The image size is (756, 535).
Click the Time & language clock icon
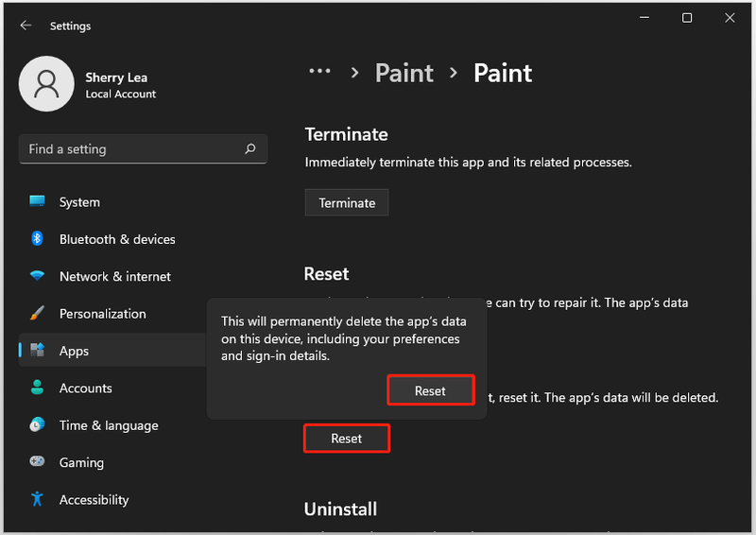[x=37, y=424]
